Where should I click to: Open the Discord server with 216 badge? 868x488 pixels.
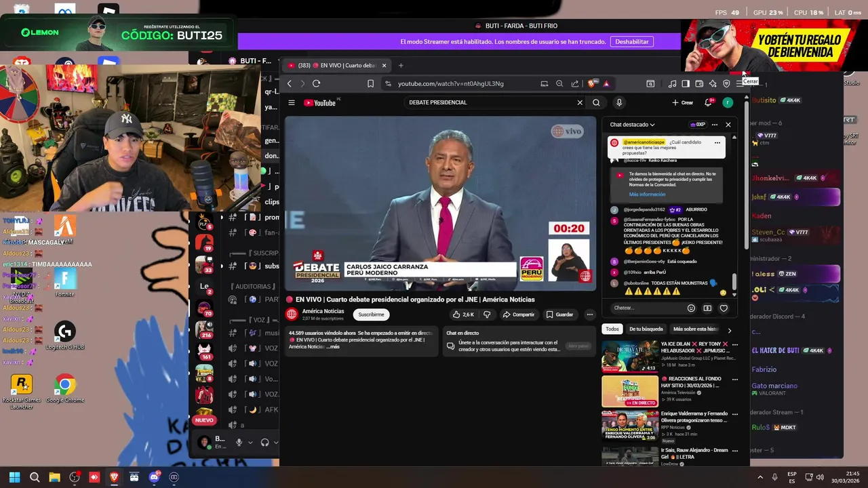point(204,329)
